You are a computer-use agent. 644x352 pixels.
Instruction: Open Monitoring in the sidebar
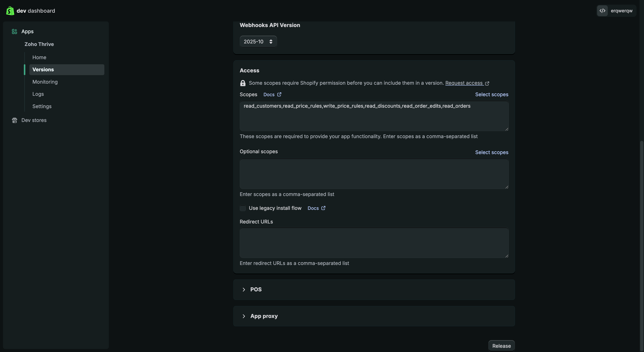45,82
